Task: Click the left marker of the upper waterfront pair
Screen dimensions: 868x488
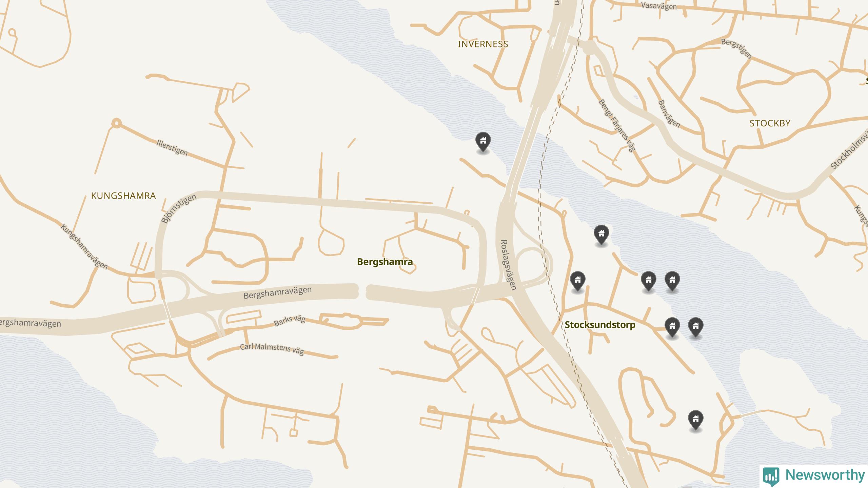Action: pos(649,281)
